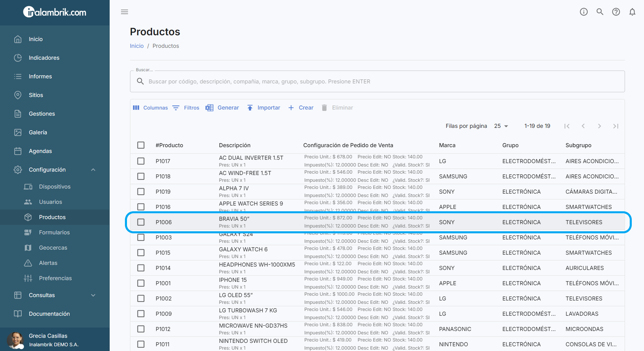Click the Generar label
Screen dimensions: 644x351
228,108
